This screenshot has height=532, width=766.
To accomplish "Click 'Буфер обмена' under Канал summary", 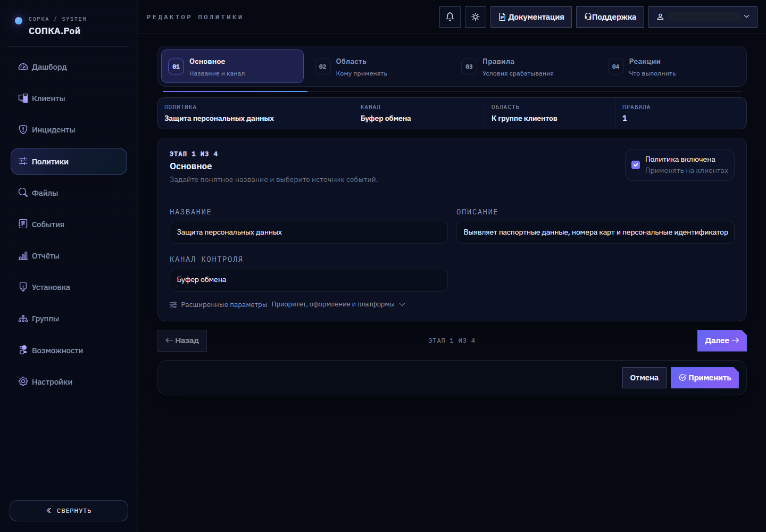I will pos(386,119).
